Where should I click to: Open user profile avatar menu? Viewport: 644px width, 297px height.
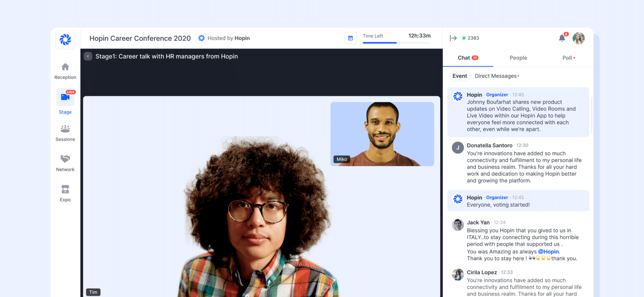pyautogui.click(x=578, y=38)
